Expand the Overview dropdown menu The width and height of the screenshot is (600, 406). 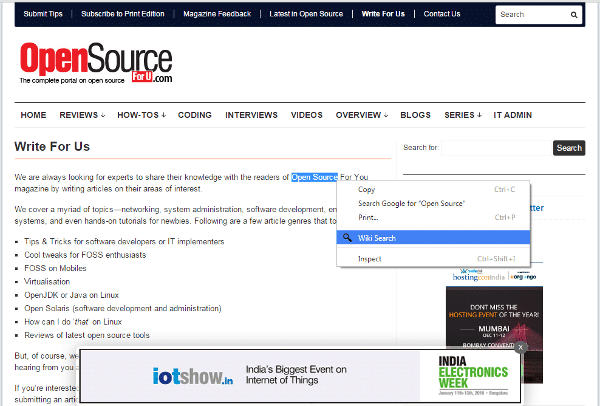click(361, 115)
